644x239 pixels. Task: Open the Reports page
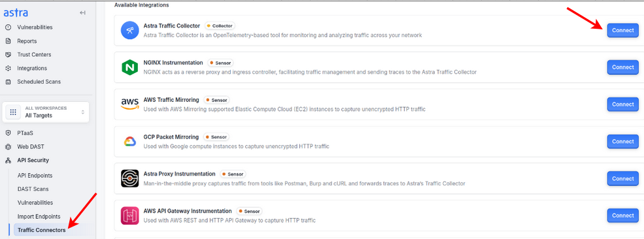coord(27,41)
